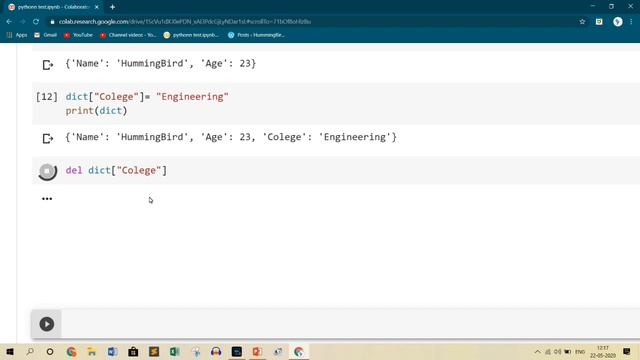Show hidden system tray icons

click(x=538, y=351)
